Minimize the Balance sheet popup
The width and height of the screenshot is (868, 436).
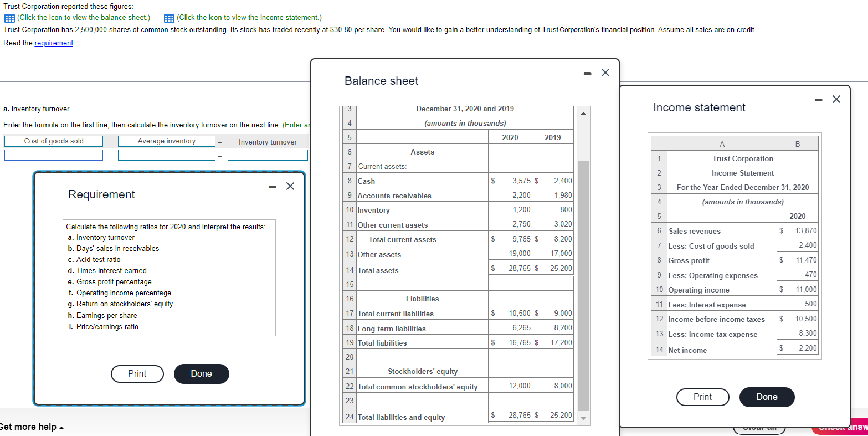pyautogui.click(x=588, y=73)
